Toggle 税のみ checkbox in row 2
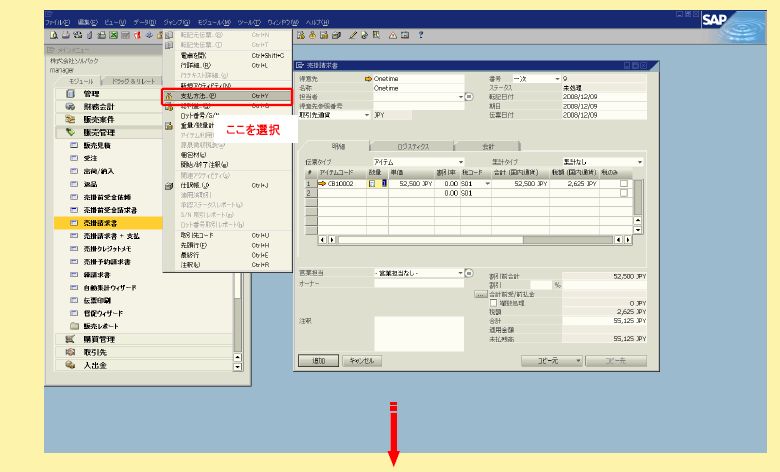This screenshot has width=780, height=472. point(623,193)
